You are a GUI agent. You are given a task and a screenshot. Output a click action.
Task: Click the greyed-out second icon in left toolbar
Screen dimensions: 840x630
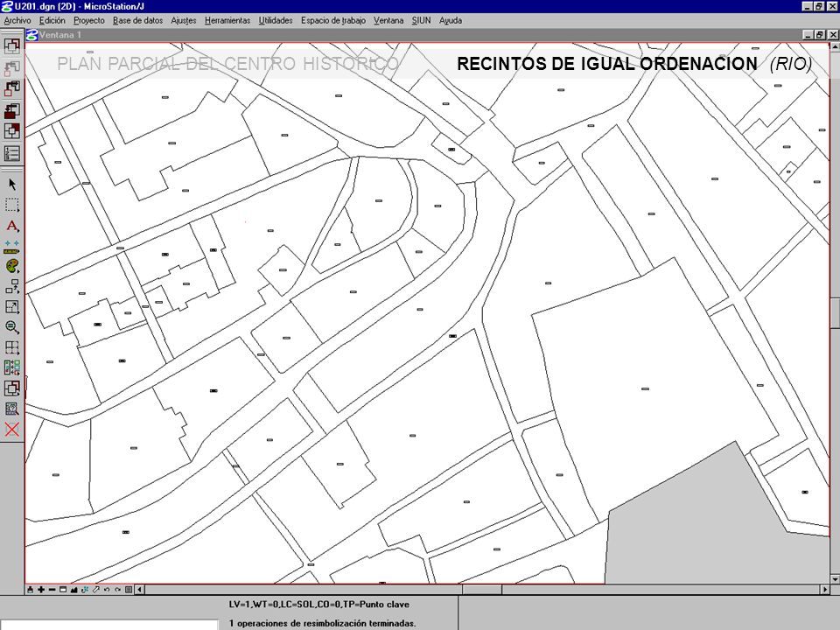[11, 67]
